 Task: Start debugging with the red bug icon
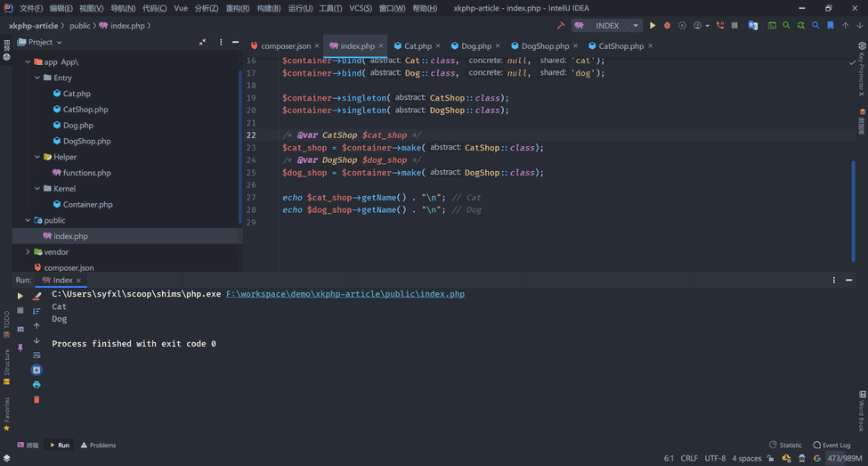[x=667, y=26]
